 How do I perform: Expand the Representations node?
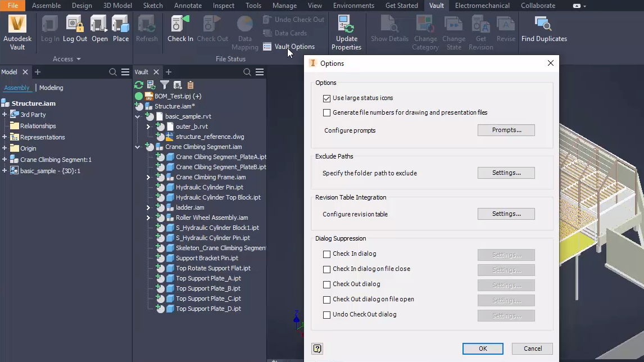tap(4, 137)
